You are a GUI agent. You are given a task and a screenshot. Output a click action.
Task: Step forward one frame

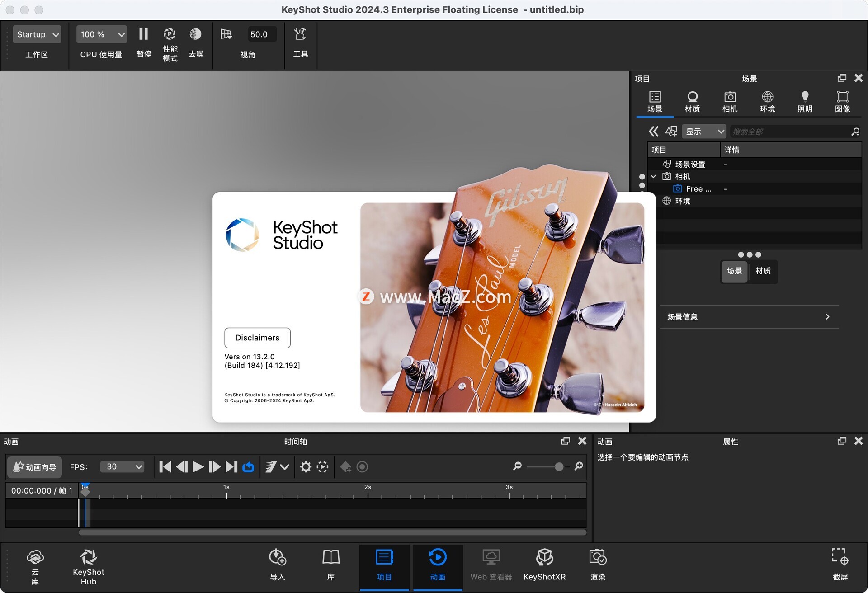215,467
